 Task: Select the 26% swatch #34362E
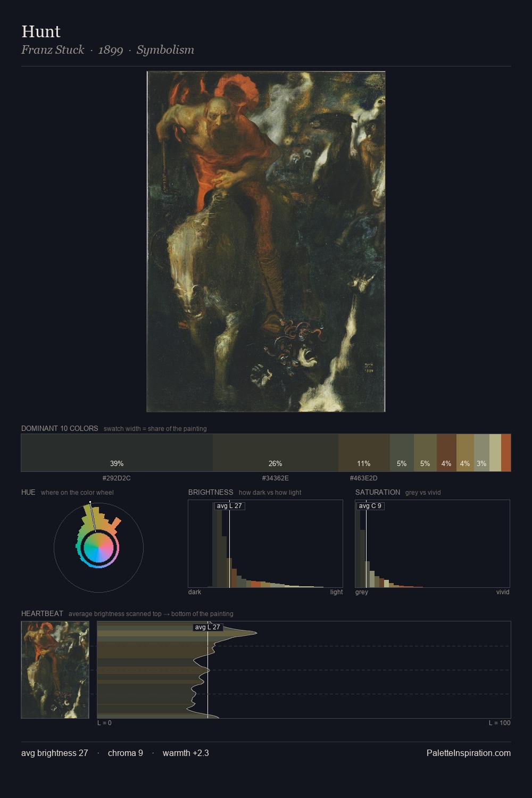276,453
